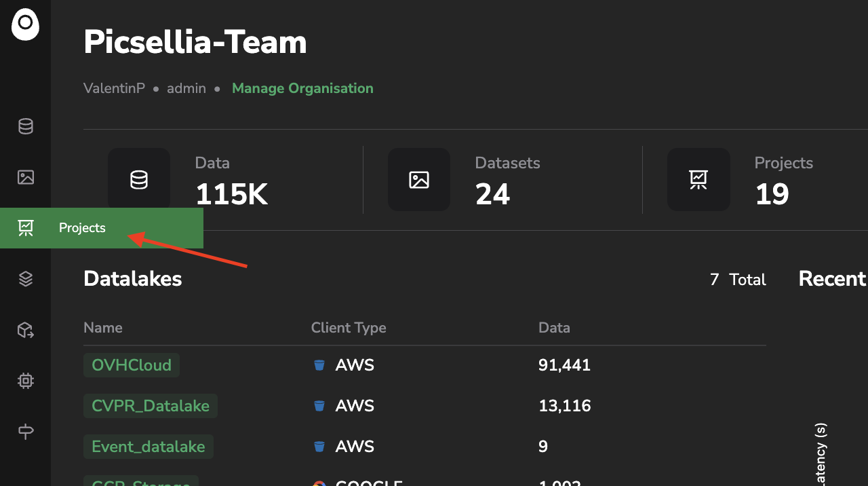This screenshot has width=868, height=486.
Task: Open the signpost sidebar icon
Action: pos(26,432)
